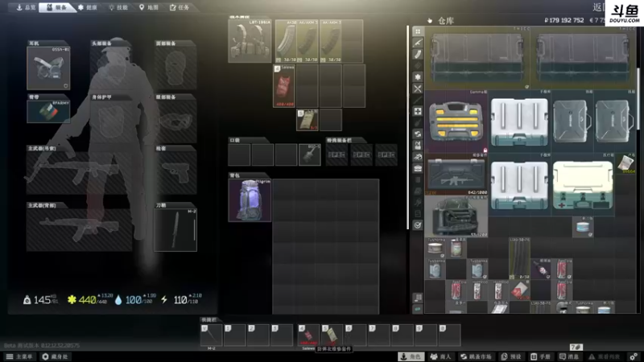This screenshot has height=362, width=644.
Task: Click the empty 眼部装备 eyewear slot
Action: click(x=175, y=121)
